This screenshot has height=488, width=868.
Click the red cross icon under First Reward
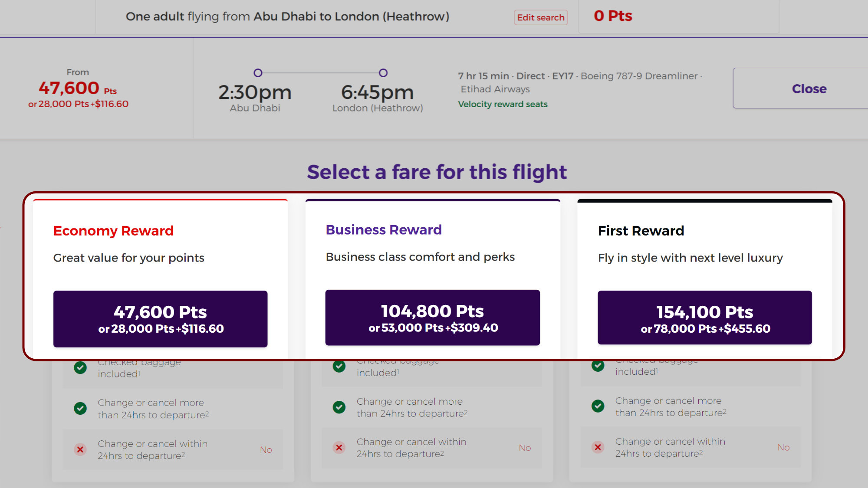point(598,447)
